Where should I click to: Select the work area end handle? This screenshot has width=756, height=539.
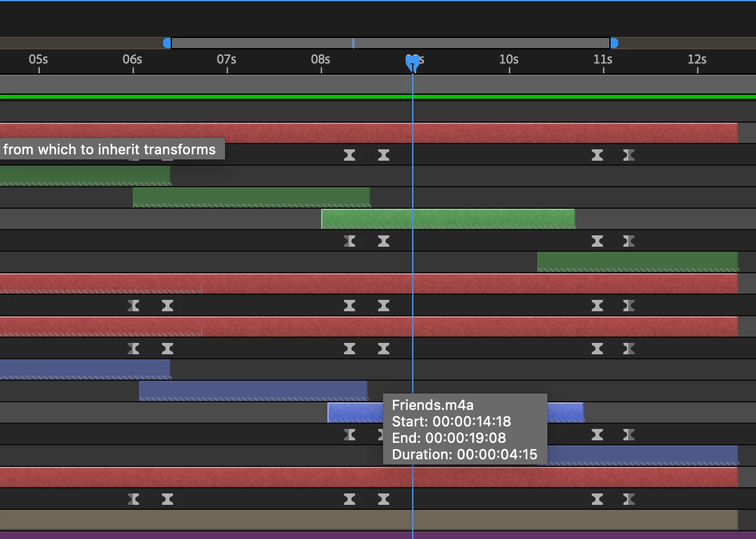pyautogui.click(x=614, y=43)
